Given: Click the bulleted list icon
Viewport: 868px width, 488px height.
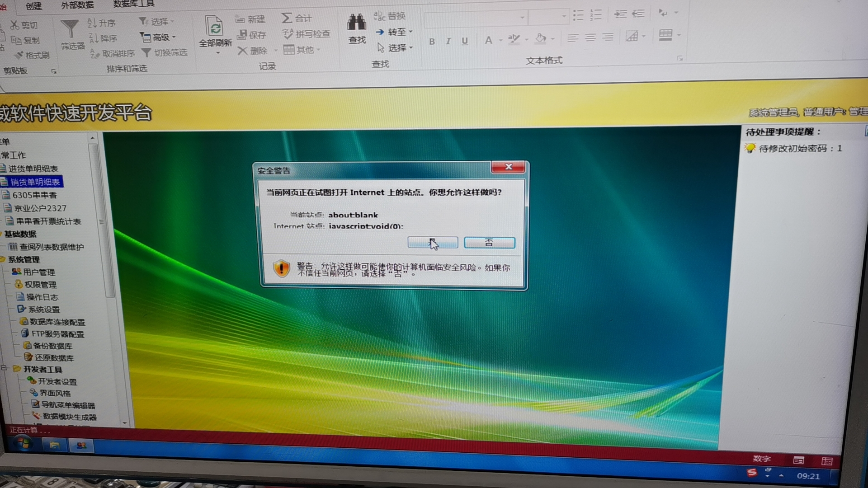Looking at the screenshot, I should tap(578, 15).
